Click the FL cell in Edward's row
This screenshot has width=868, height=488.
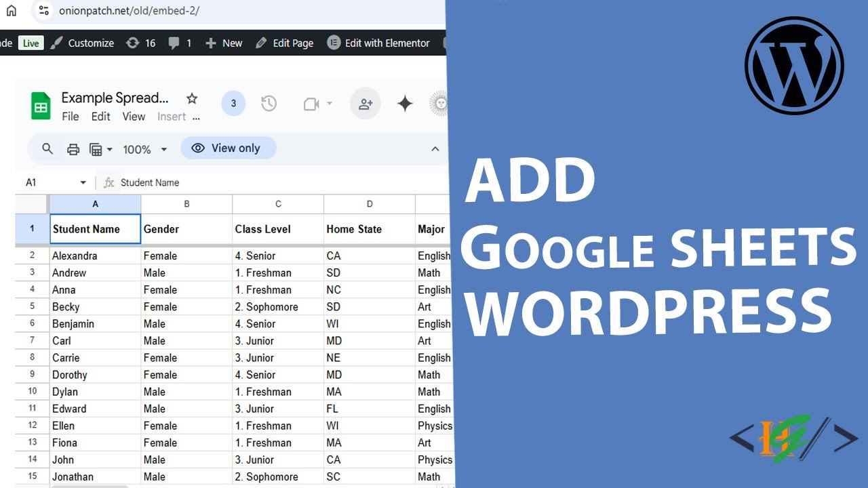(370, 409)
